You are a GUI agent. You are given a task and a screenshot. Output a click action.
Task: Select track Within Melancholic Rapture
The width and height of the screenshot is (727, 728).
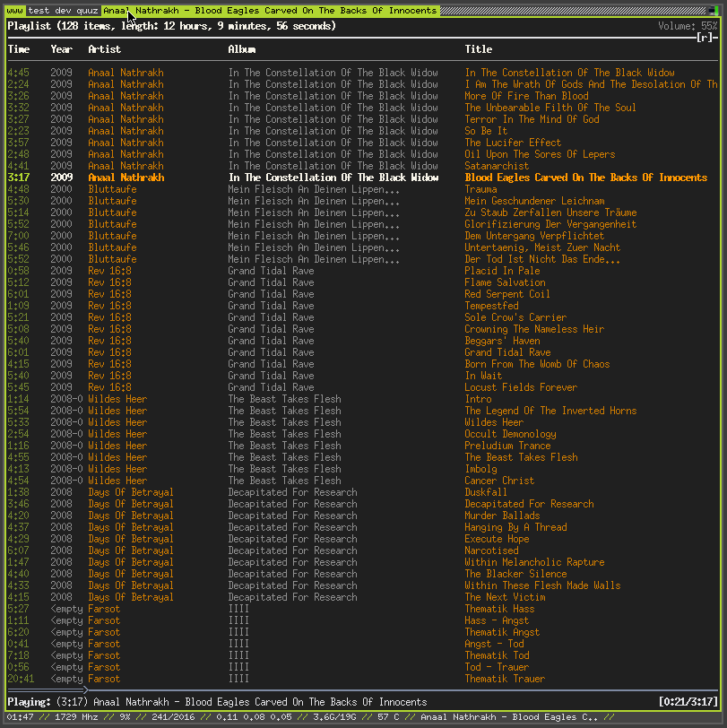(534, 562)
